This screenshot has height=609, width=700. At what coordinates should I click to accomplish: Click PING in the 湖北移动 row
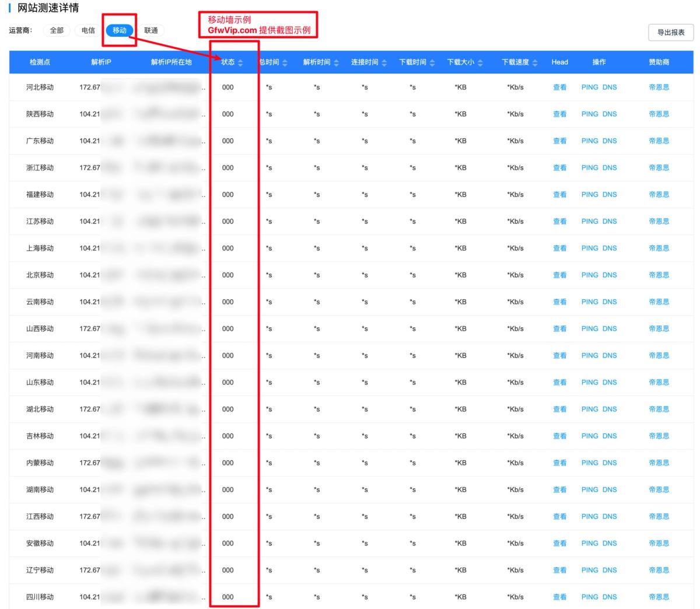pos(590,409)
